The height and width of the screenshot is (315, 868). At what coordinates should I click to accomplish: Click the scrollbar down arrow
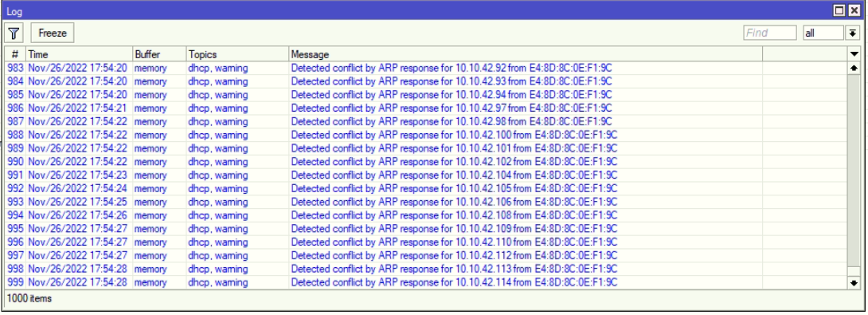coord(854,283)
